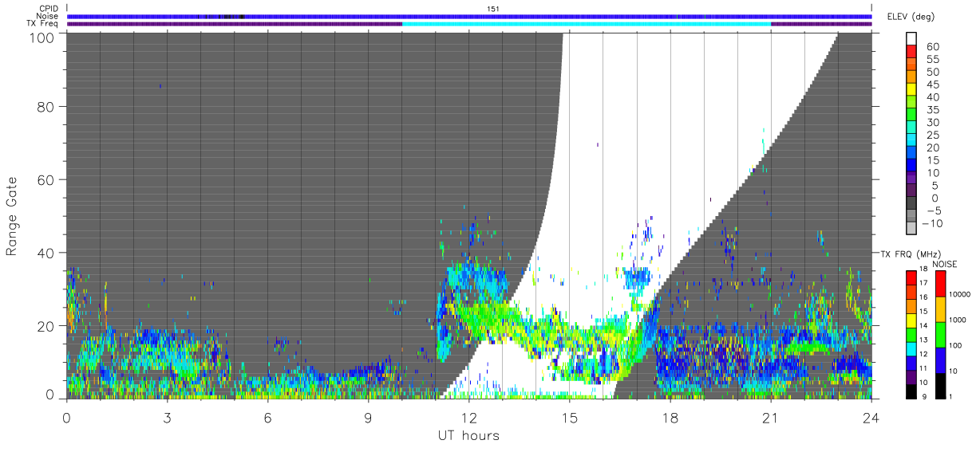Click the 1 label on NOISE scale
This screenshot has width=980, height=452.
pyautogui.click(x=950, y=397)
